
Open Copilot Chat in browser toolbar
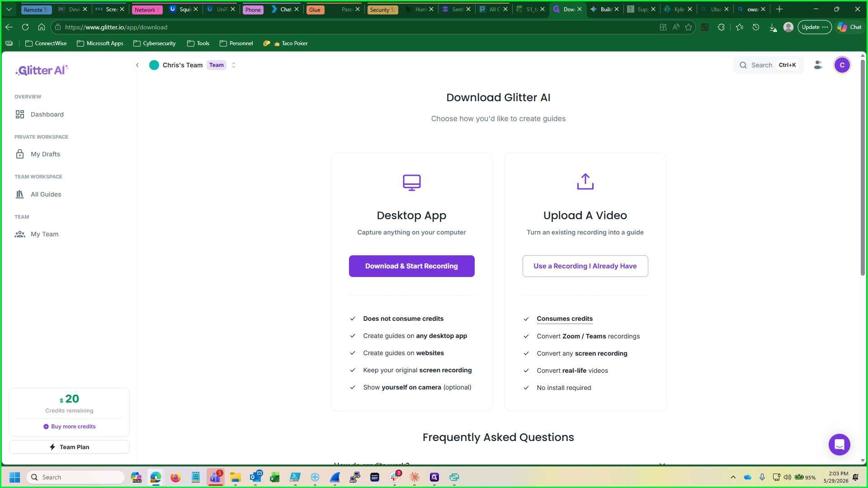[849, 27]
